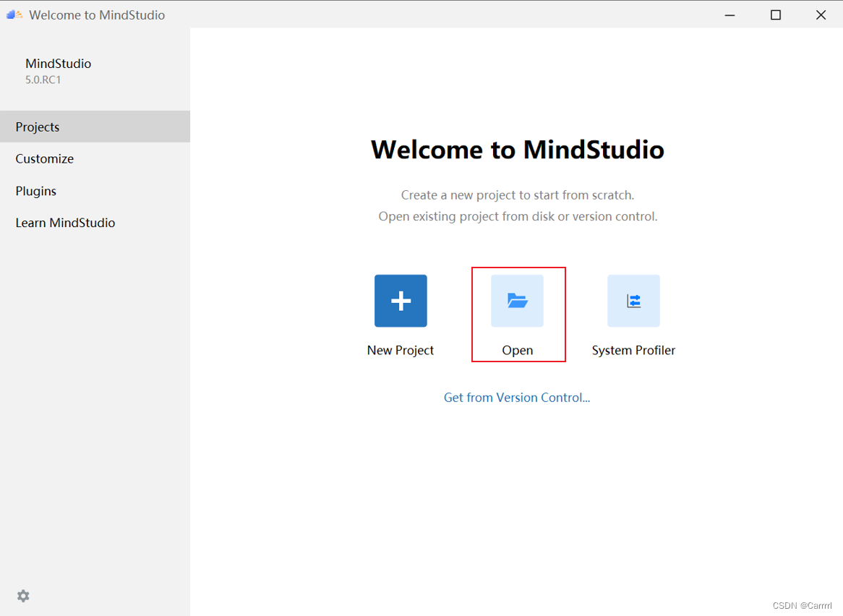Open the settings gear in sidebar
Screen dimensions: 843x616
[x=23, y=596]
